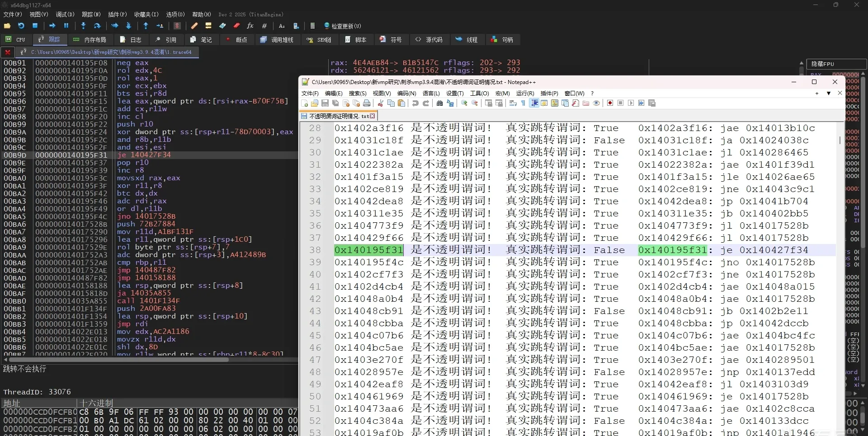Toggle macro recording red dot button
This screenshot has width=868, height=436.
coord(610,103)
